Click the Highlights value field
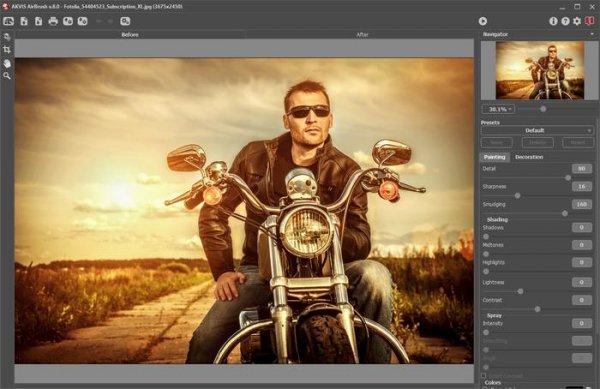The image size is (600, 389). point(582,262)
